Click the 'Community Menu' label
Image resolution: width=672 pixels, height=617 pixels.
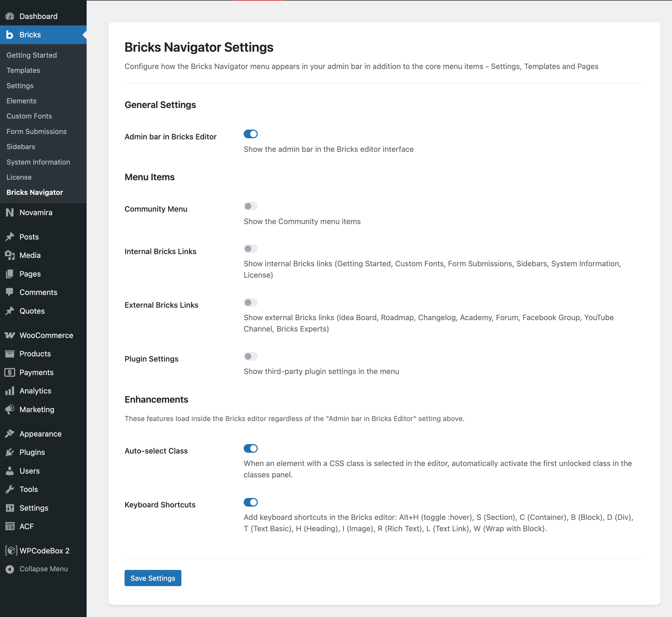point(156,209)
